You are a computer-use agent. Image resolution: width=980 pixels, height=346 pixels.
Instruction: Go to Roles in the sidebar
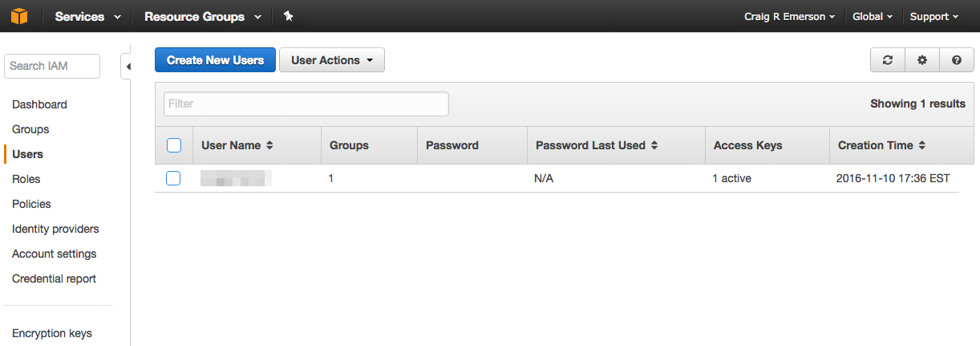coord(26,179)
